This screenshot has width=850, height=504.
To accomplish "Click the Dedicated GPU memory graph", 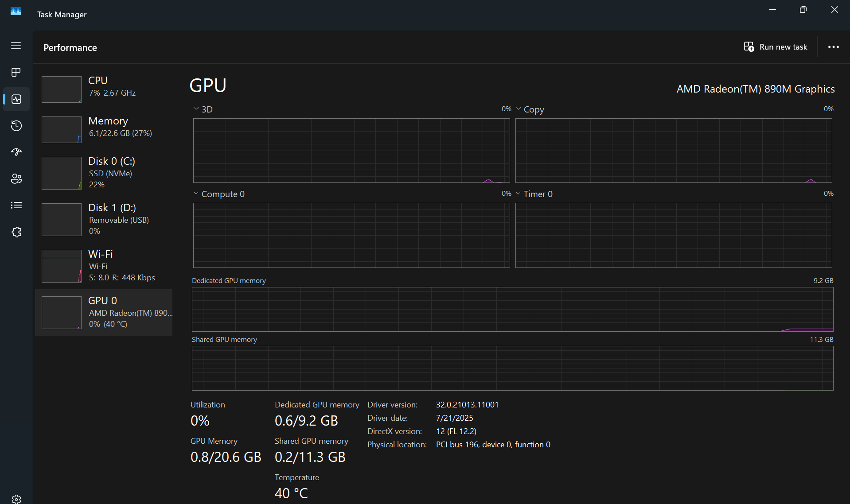I will click(x=513, y=309).
